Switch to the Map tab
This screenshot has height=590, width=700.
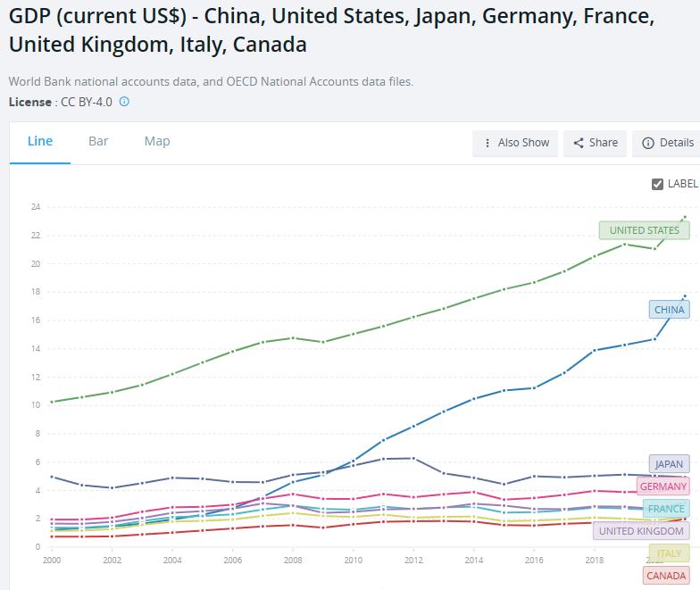pos(157,141)
